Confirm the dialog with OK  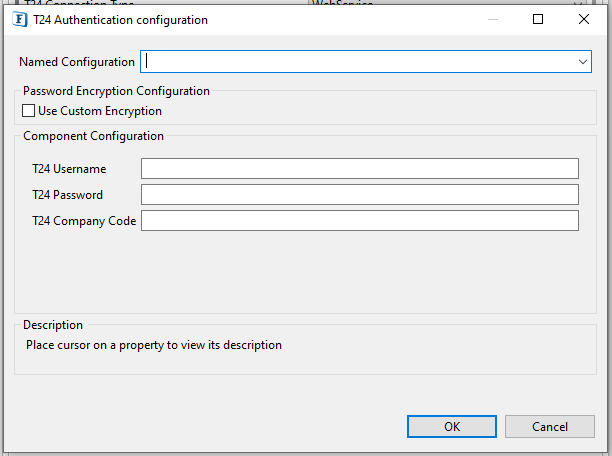coord(452,426)
